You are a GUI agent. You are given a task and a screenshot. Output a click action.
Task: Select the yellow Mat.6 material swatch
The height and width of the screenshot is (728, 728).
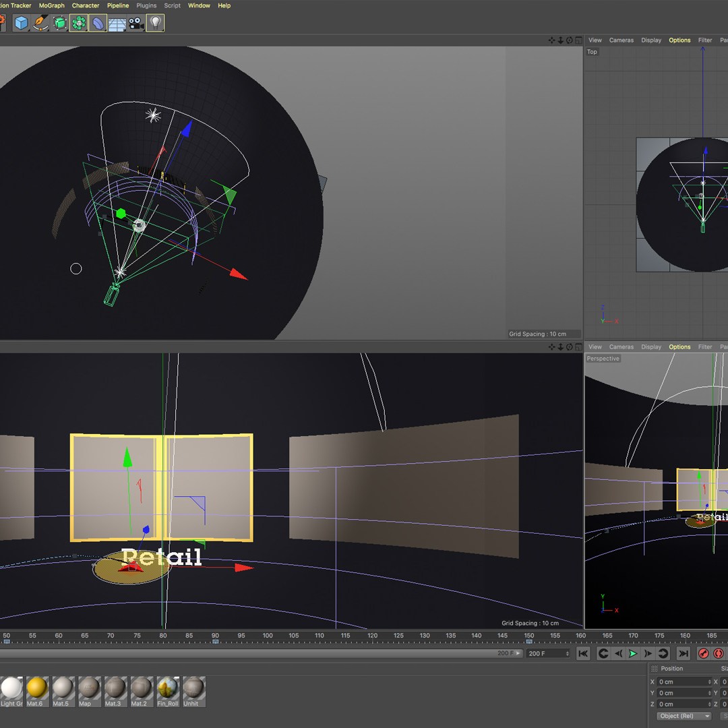[37, 688]
